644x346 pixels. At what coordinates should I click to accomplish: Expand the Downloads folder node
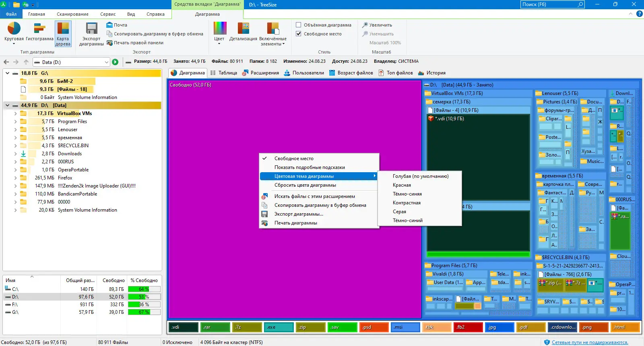[15, 154]
